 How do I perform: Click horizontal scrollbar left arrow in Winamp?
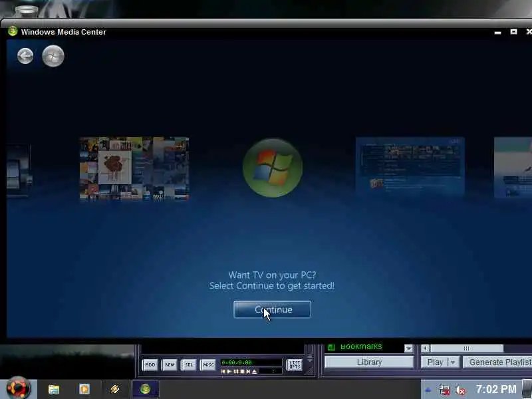426,348
